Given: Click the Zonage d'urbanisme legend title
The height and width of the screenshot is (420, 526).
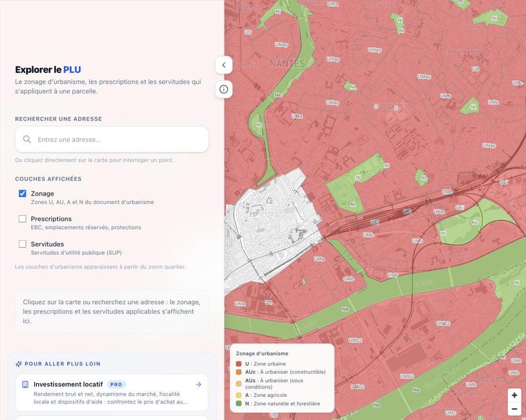Looking at the screenshot, I should 262,354.
